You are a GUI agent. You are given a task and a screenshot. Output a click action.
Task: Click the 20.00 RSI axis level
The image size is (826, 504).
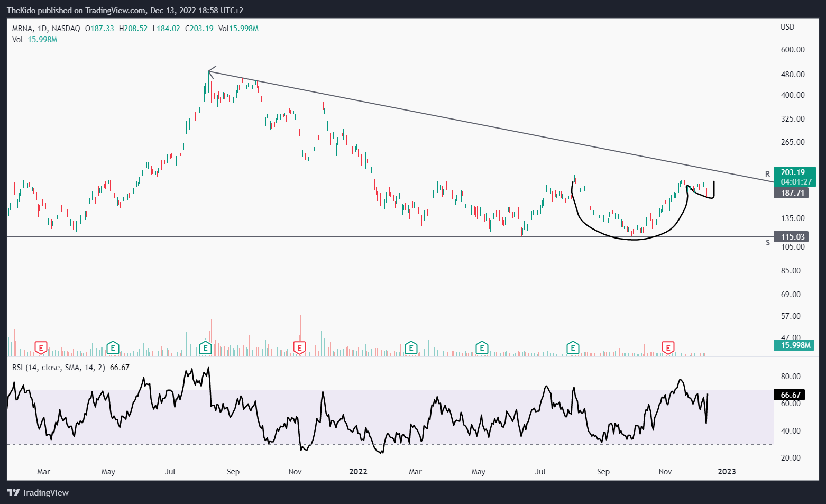click(791, 458)
